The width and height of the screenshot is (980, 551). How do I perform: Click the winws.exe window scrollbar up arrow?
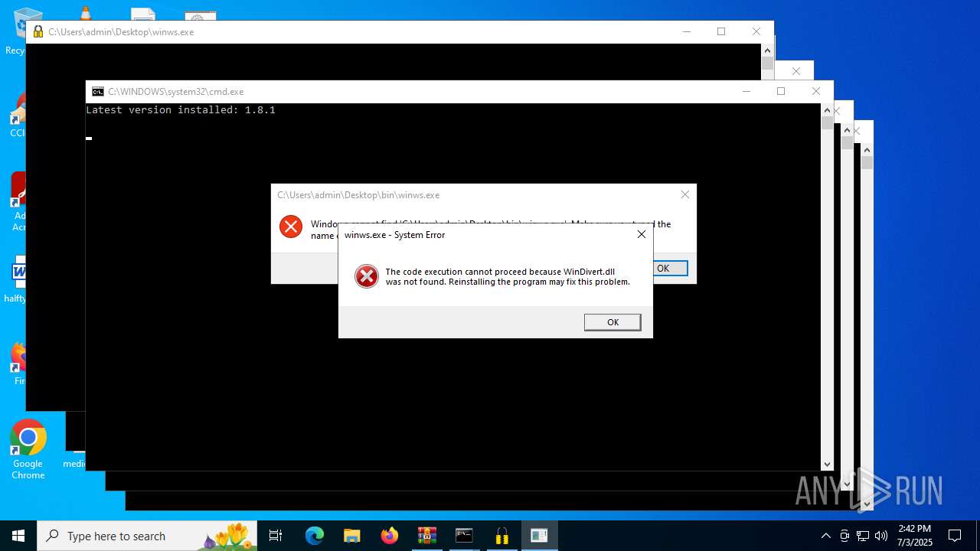tap(767, 50)
